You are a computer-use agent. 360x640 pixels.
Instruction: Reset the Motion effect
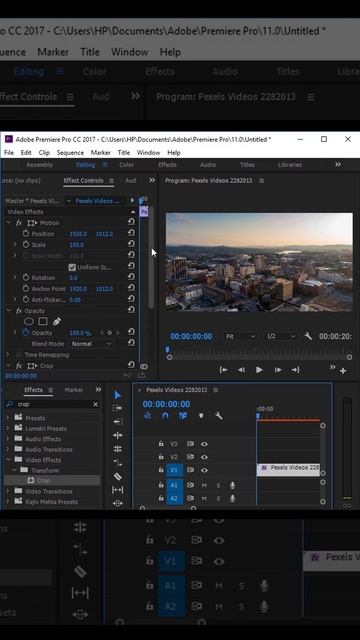pos(131,222)
